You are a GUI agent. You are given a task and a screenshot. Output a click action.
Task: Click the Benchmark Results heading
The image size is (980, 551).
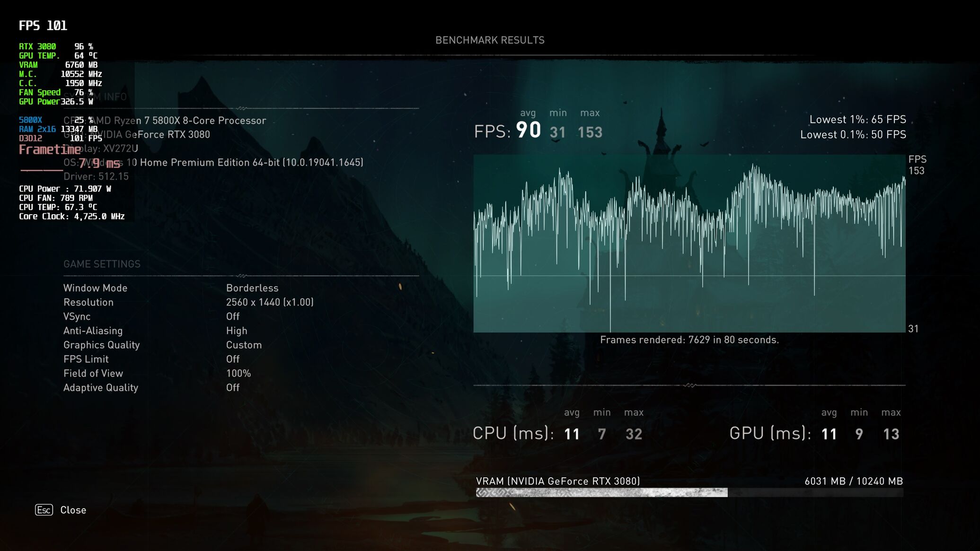[490, 40]
